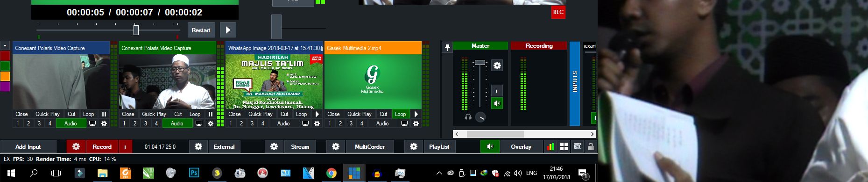The height and width of the screenshot is (182, 868).
Task: Click the Master volume fader
Action: [x=480, y=62]
